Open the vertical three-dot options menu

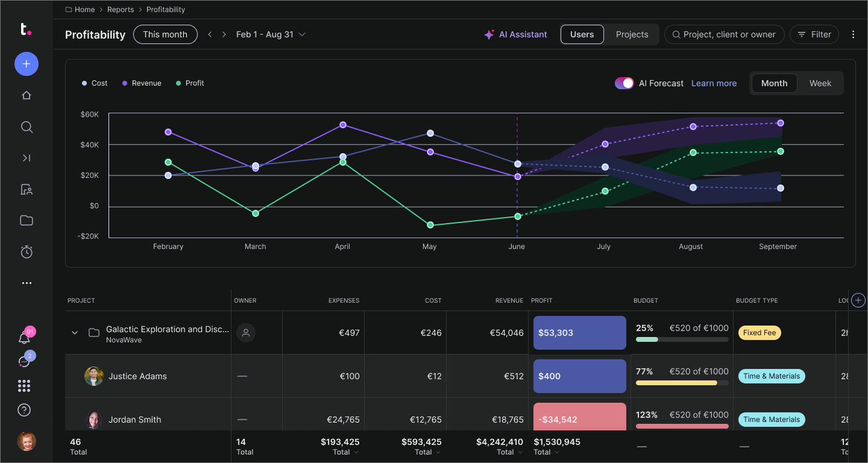(853, 34)
